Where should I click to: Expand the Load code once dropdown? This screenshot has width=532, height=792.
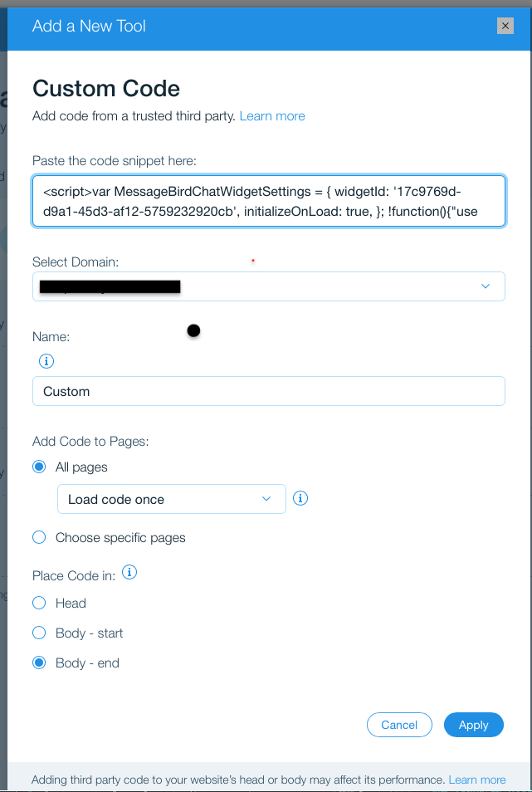[171, 500]
